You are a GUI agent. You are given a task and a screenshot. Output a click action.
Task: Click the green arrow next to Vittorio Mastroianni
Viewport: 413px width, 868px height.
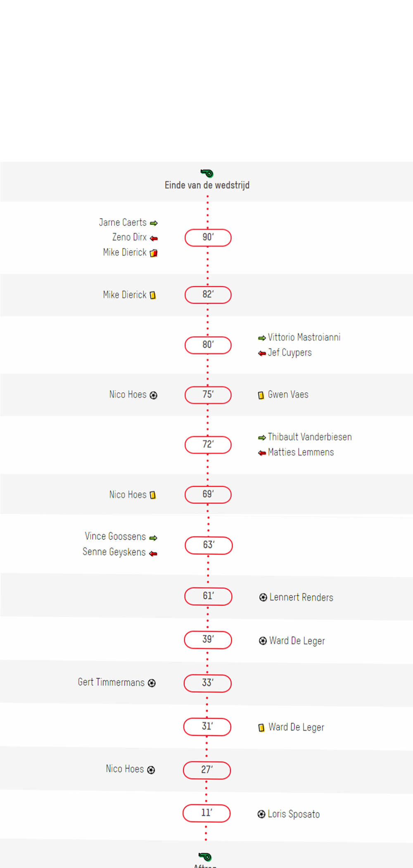(x=262, y=338)
